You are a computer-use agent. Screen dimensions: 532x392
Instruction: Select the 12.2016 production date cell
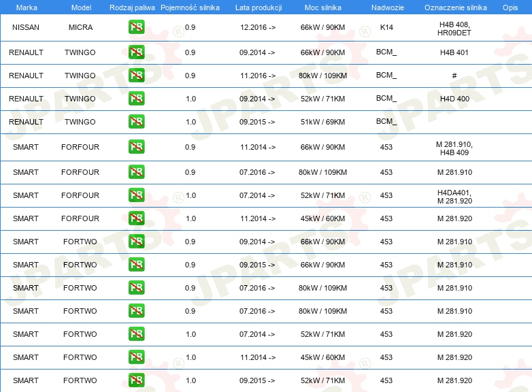pos(258,28)
